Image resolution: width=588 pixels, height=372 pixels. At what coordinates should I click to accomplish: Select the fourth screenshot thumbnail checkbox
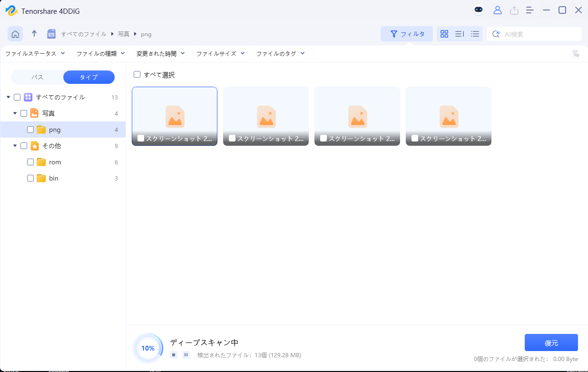415,138
